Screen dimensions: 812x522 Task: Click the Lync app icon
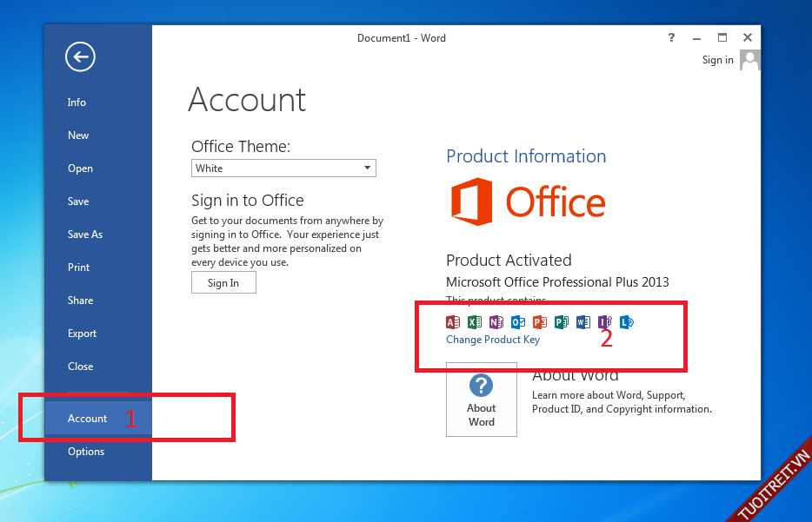tap(626, 322)
